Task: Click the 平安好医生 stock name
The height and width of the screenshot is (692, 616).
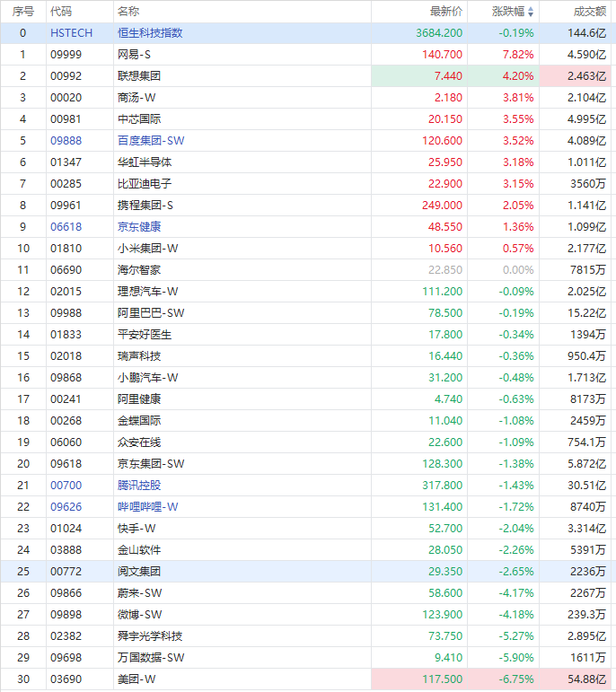Action: coord(145,335)
